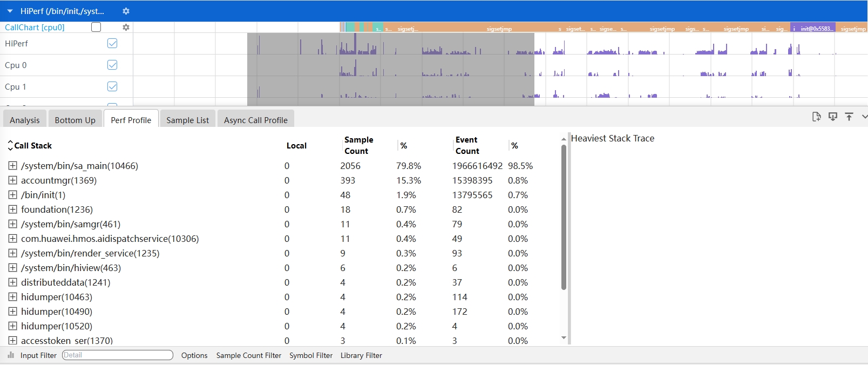
Task: Click the call stack table's vertical scrollbar
Action: 564,216
